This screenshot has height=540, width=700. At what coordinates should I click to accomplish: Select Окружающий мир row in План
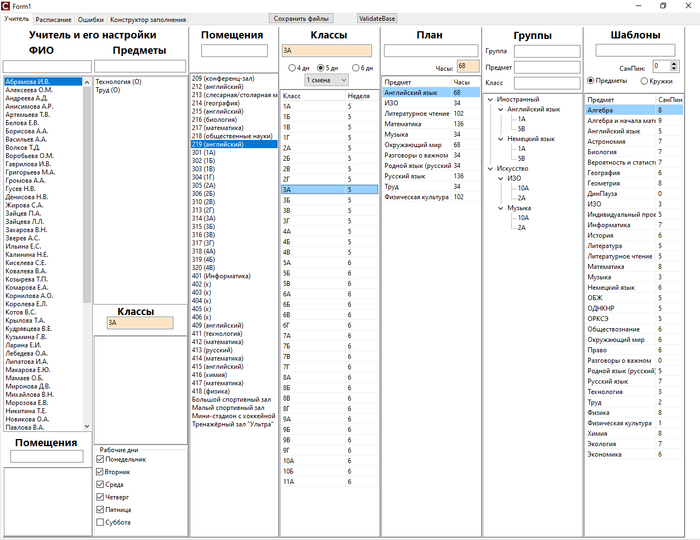[x=431, y=145]
